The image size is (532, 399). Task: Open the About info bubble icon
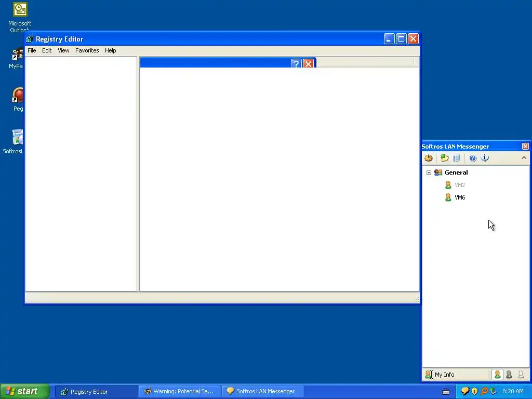pyautogui.click(x=485, y=158)
